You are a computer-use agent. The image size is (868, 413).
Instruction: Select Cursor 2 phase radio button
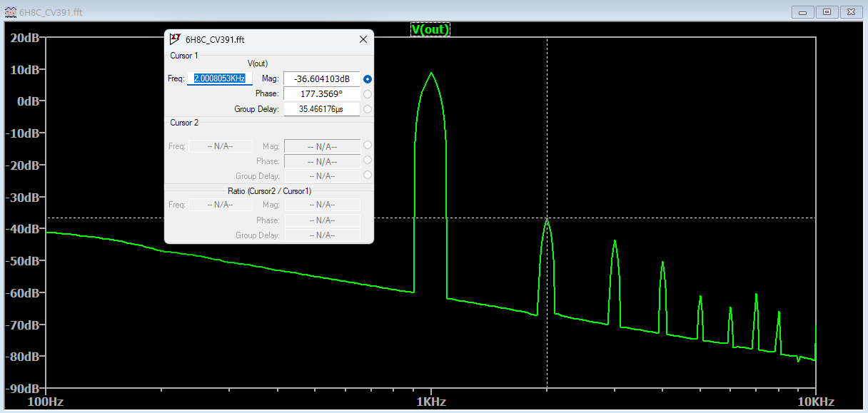(x=368, y=160)
